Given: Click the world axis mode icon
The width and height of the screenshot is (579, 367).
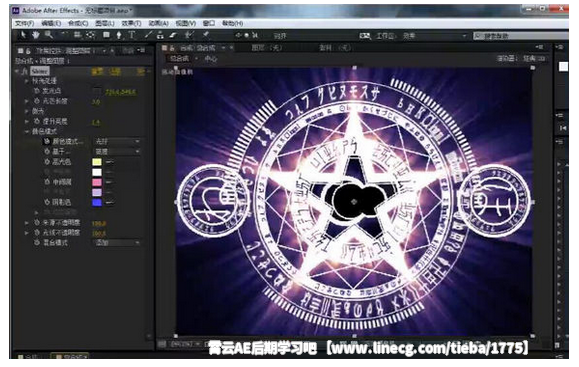Looking at the screenshot, I should pyautogui.click(x=247, y=35).
